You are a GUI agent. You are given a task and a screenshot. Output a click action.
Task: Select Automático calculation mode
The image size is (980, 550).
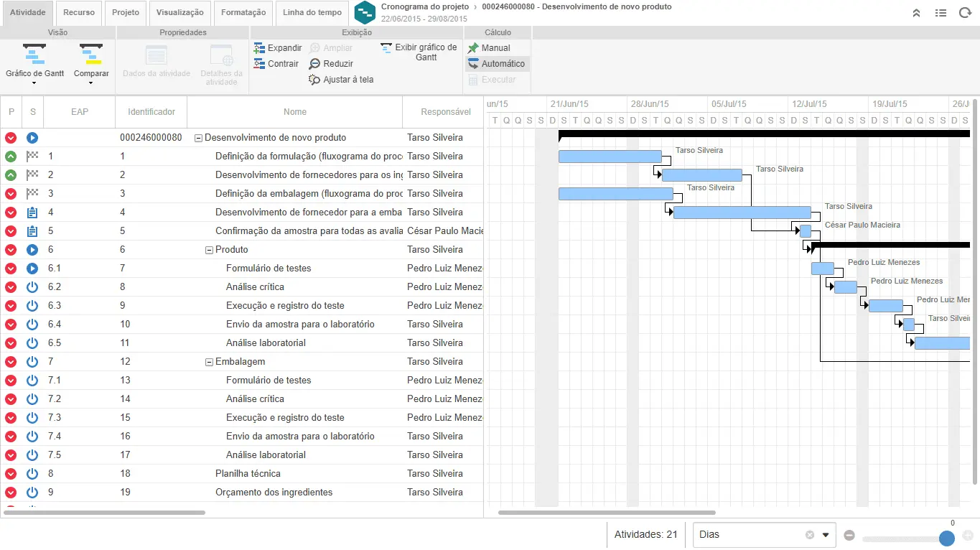click(497, 64)
